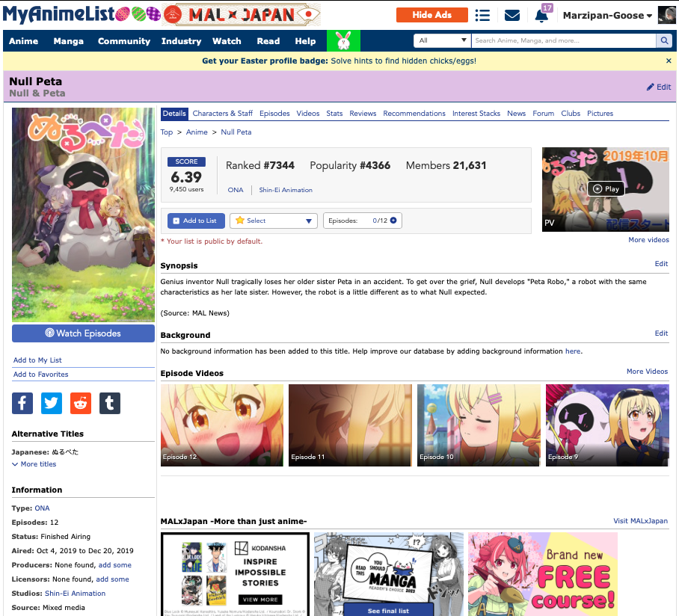Click the profile avatar picture
The image size is (679, 616).
(666, 15)
